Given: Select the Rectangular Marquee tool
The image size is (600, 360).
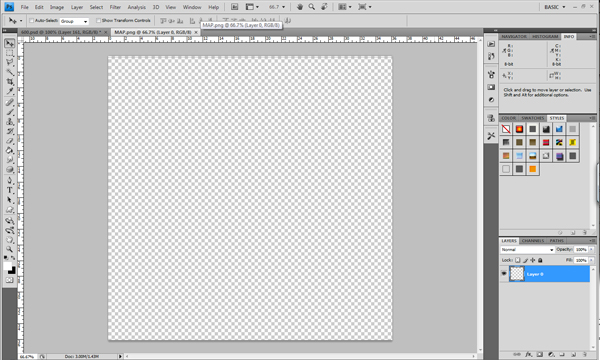Looking at the screenshot, I should (x=10, y=53).
